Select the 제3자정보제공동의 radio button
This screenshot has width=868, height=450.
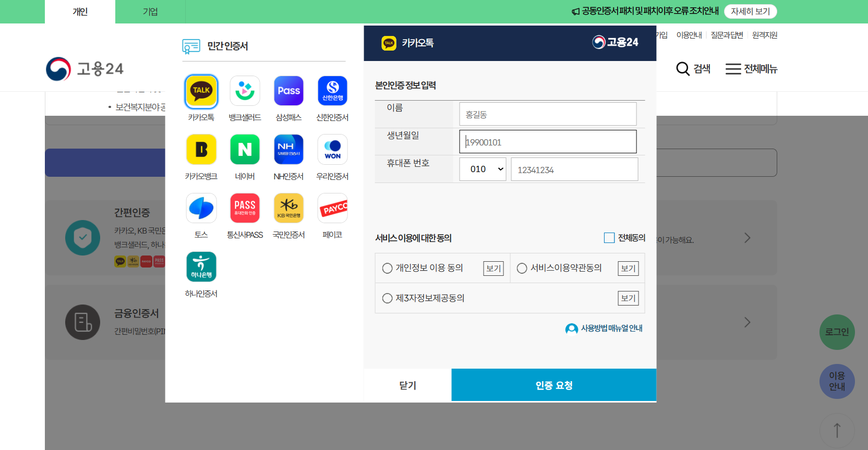click(x=387, y=298)
